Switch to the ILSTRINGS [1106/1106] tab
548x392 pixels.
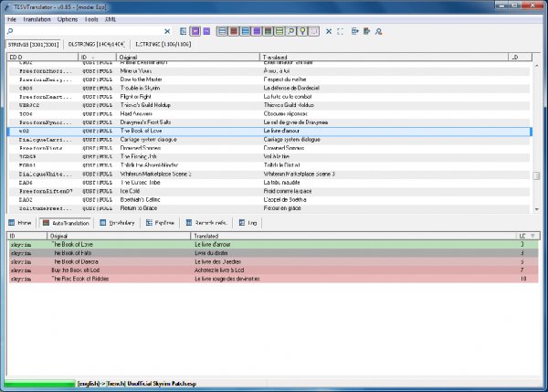[163, 45]
